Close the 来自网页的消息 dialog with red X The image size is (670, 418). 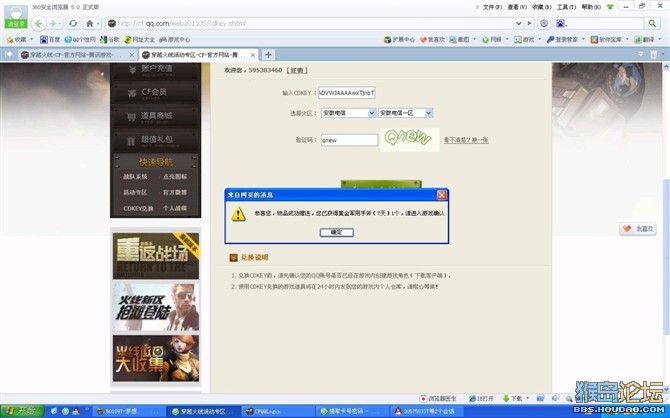pos(442,195)
